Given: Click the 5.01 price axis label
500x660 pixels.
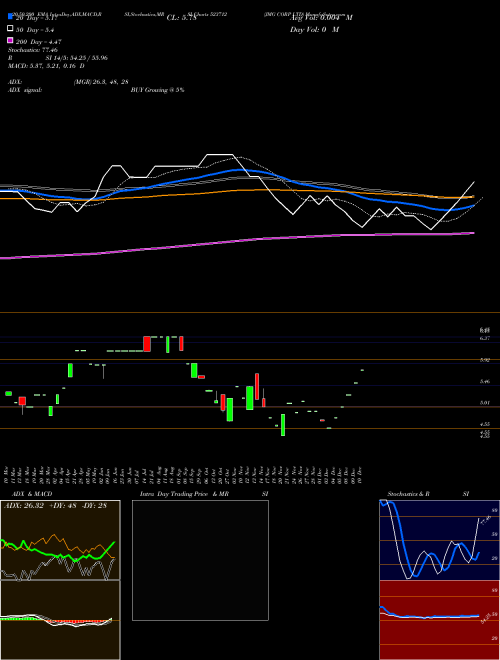Looking at the screenshot, I should point(484,403).
